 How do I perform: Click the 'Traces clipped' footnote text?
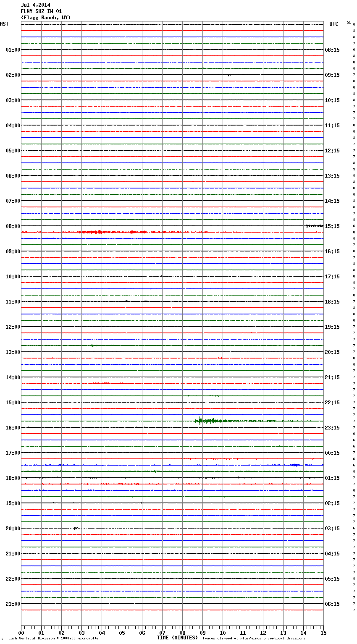254,639
